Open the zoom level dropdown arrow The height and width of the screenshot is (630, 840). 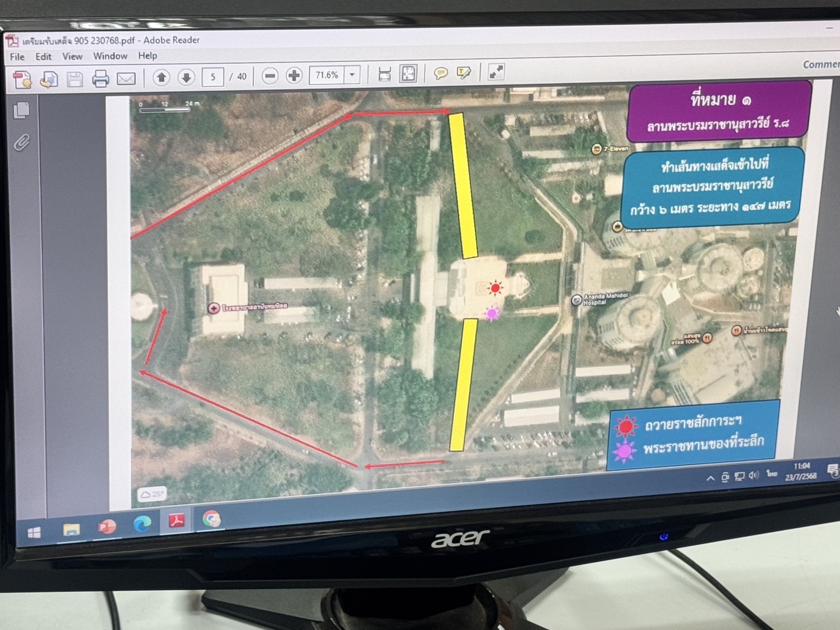(353, 74)
